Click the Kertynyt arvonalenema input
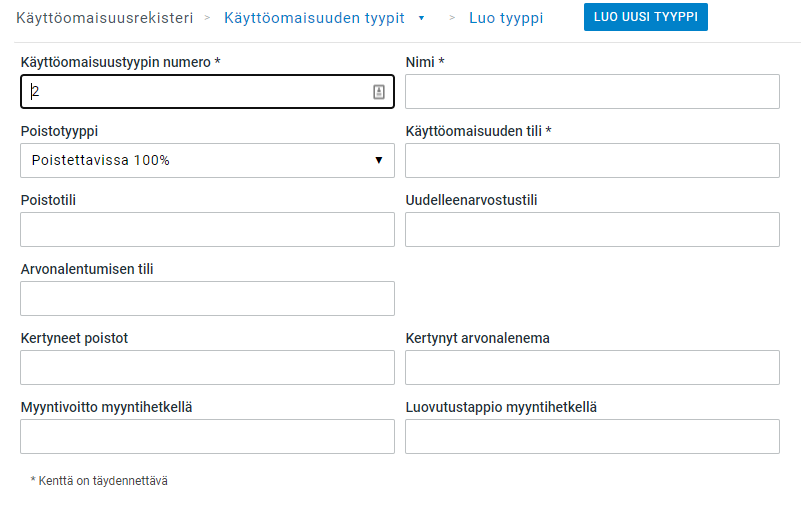The height and width of the screenshot is (508, 801). [x=592, y=367]
